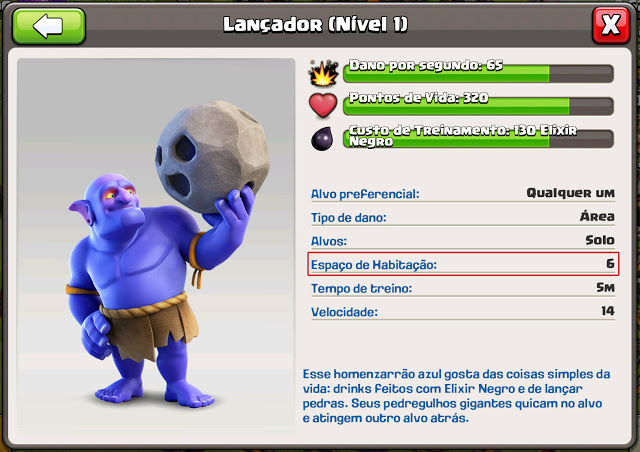
Task: Select the Velocidade row
Action: coord(463,312)
